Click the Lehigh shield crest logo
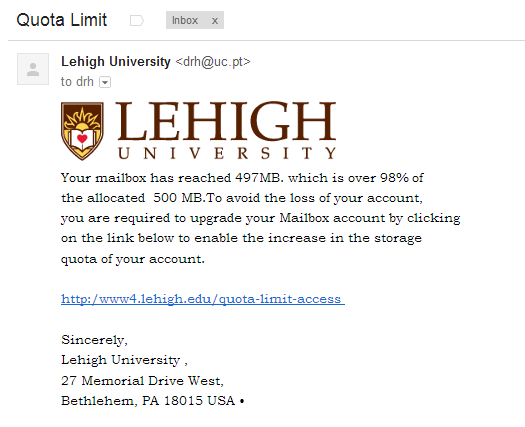 [x=82, y=131]
